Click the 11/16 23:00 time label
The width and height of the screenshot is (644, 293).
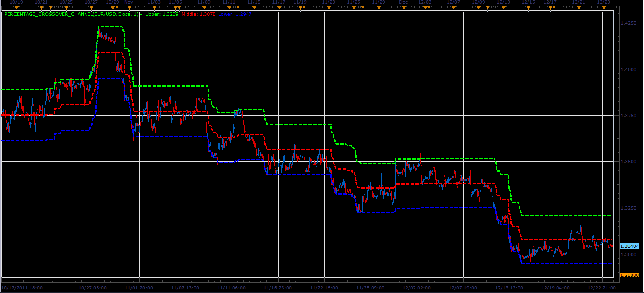click(278, 288)
